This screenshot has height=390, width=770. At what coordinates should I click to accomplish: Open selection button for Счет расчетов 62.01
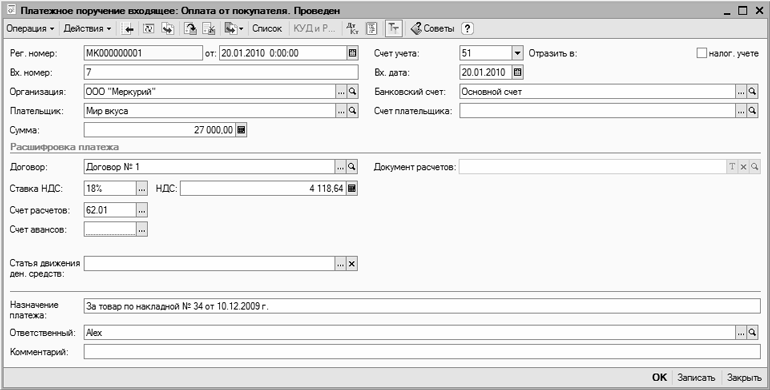(x=141, y=210)
